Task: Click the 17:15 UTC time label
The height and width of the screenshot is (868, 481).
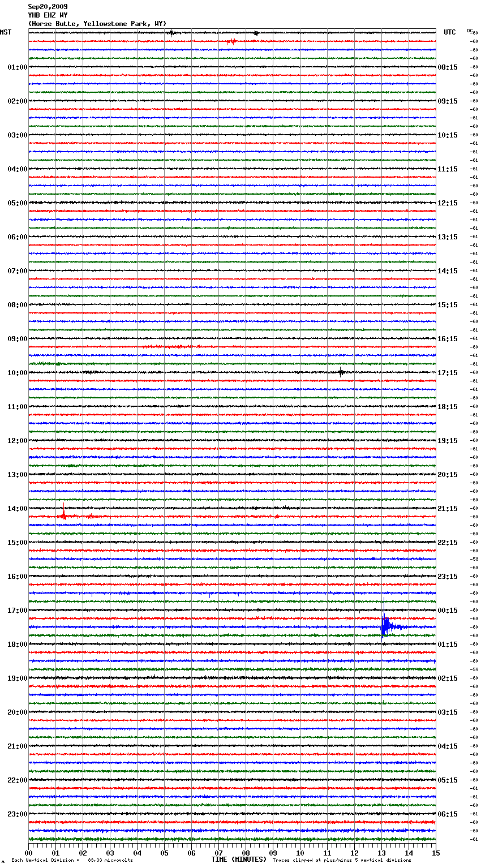Action: [x=448, y=372]
